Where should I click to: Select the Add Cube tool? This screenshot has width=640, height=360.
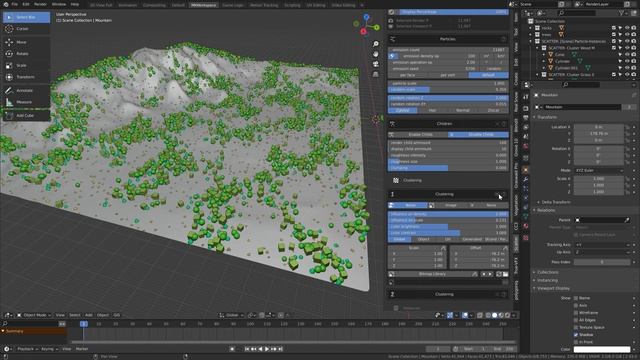(x=27, y=116)
